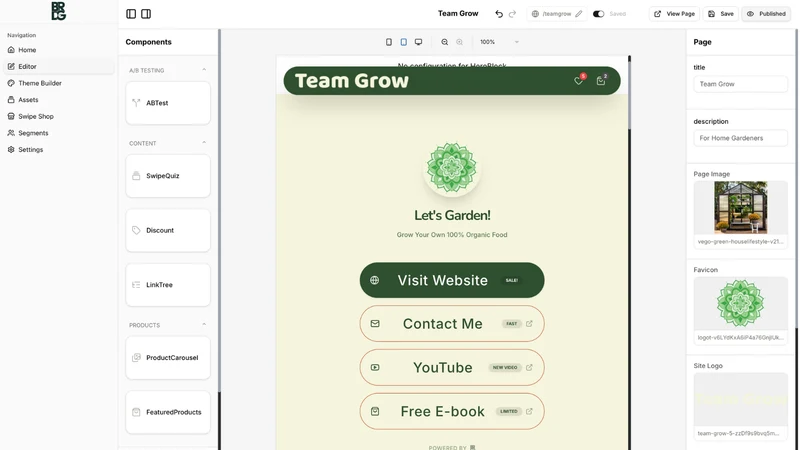Click the undo arrow icon

pos(499,14)
